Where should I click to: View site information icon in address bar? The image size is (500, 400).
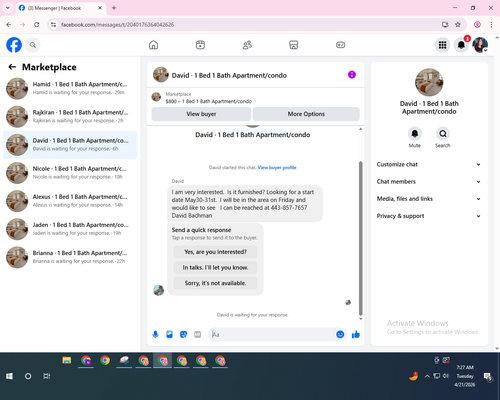pos(53,25)
